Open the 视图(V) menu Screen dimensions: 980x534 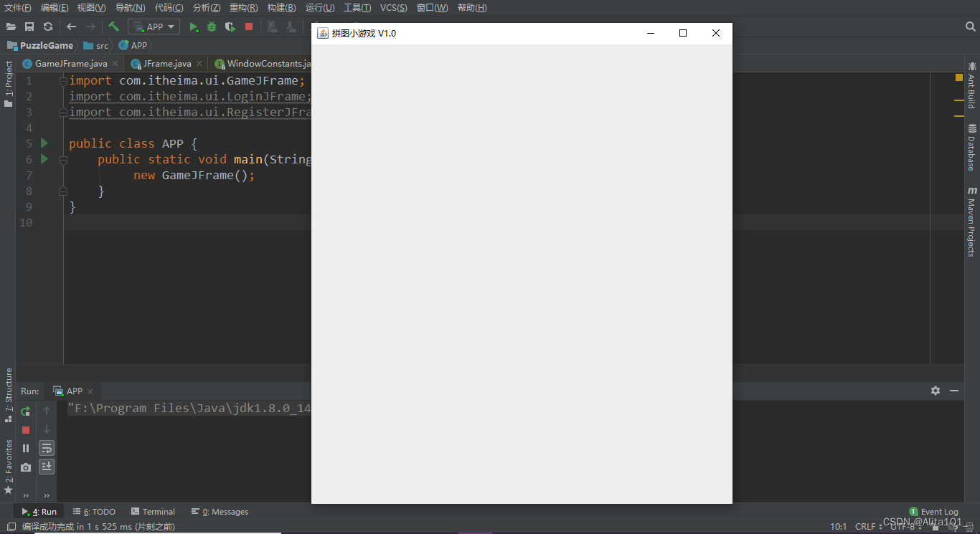tap(91, 8)
